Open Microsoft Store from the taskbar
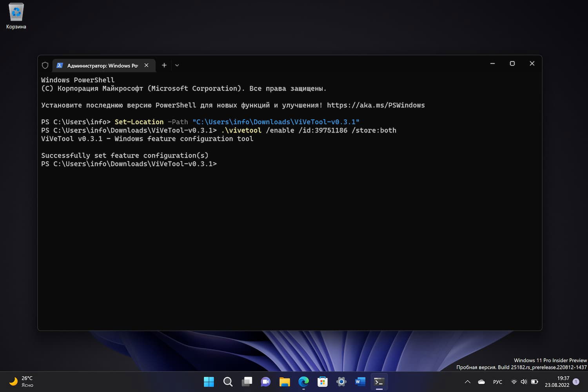The height and width of the screenshot is (392, 588). coord(323,382)
